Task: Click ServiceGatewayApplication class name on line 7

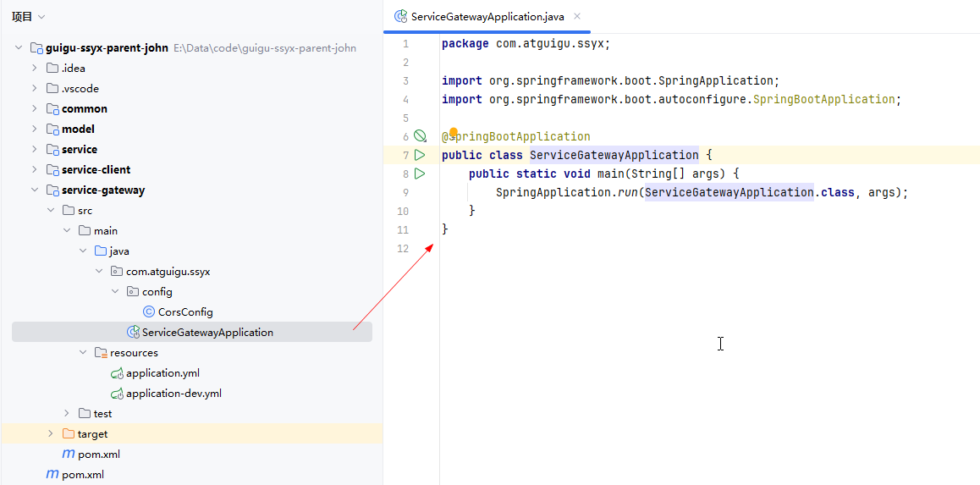Action: pyautogui.click(x=614, y=155)
